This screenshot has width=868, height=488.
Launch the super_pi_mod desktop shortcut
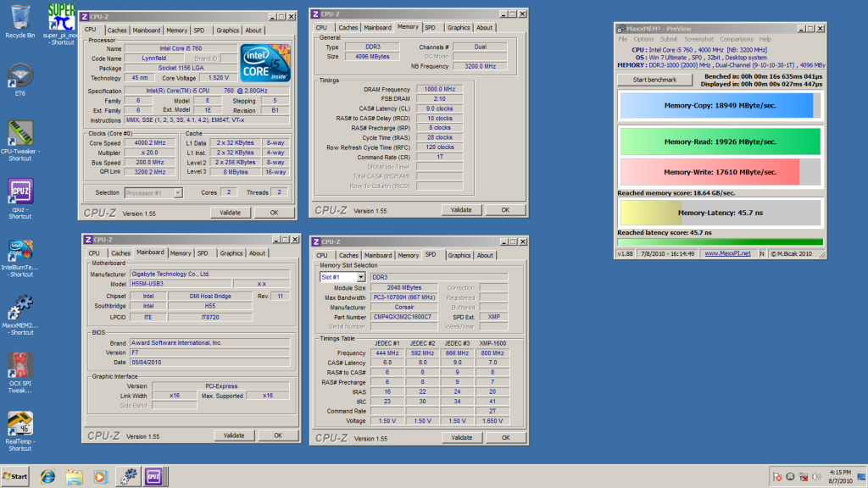click(60, 19)
